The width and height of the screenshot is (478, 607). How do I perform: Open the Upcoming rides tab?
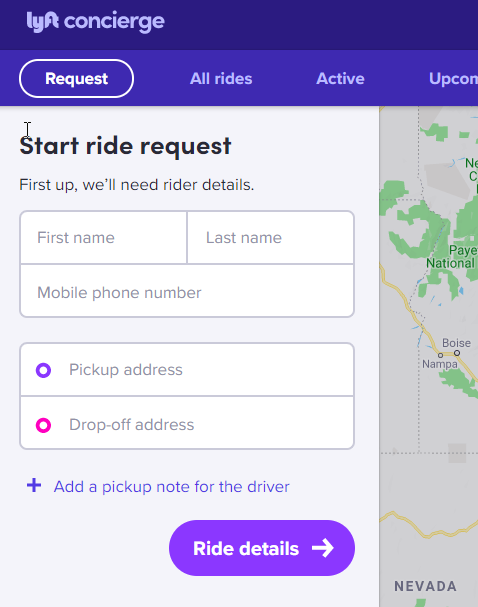[453, 79]
